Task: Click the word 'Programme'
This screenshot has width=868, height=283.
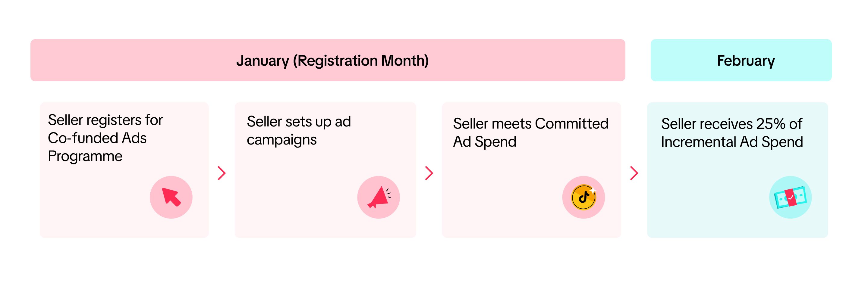Action: pyautogui.click(x=85, y=156)
